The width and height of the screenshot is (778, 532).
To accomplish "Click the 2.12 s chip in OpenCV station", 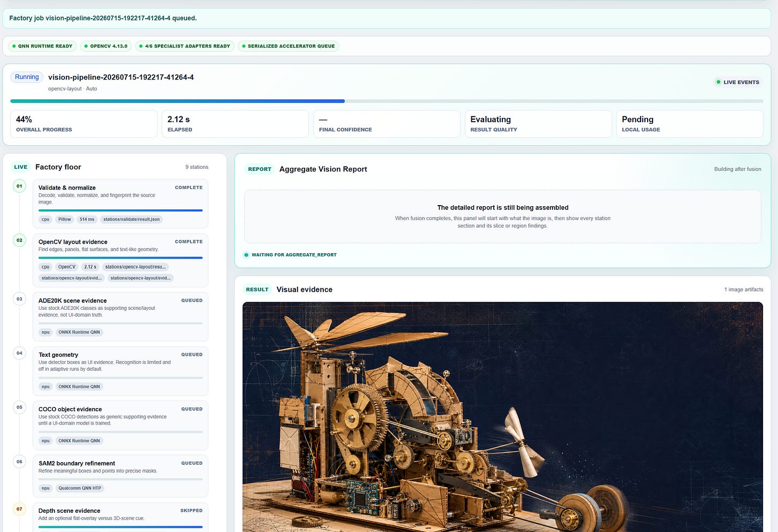I will click(x=90, y=267).
